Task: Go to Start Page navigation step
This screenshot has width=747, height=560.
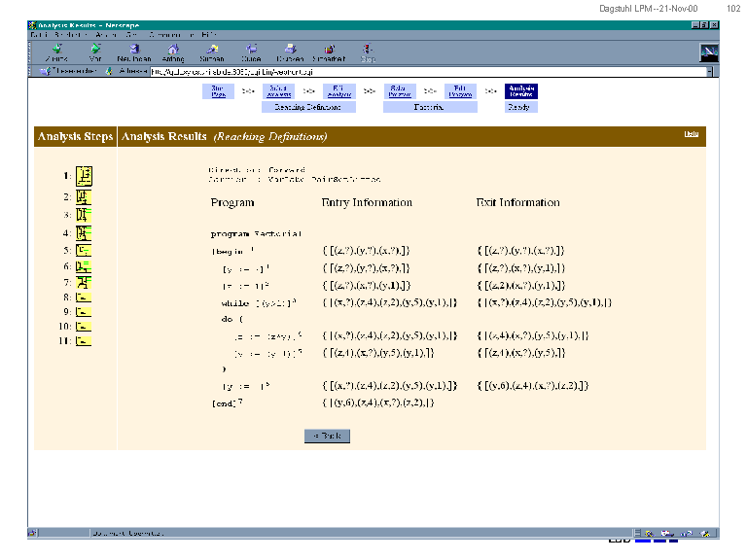Action: 218,91
